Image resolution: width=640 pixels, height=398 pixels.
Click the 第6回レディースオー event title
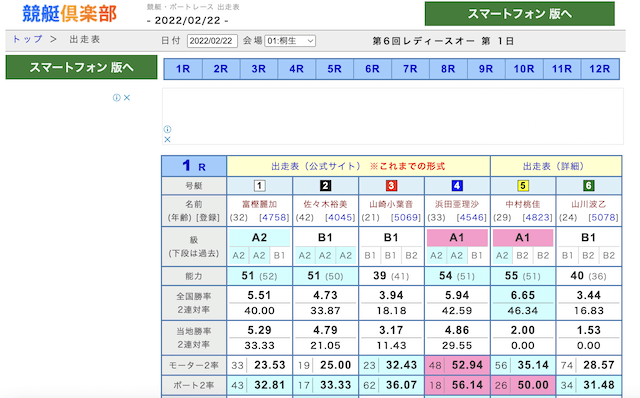[423, 41]
